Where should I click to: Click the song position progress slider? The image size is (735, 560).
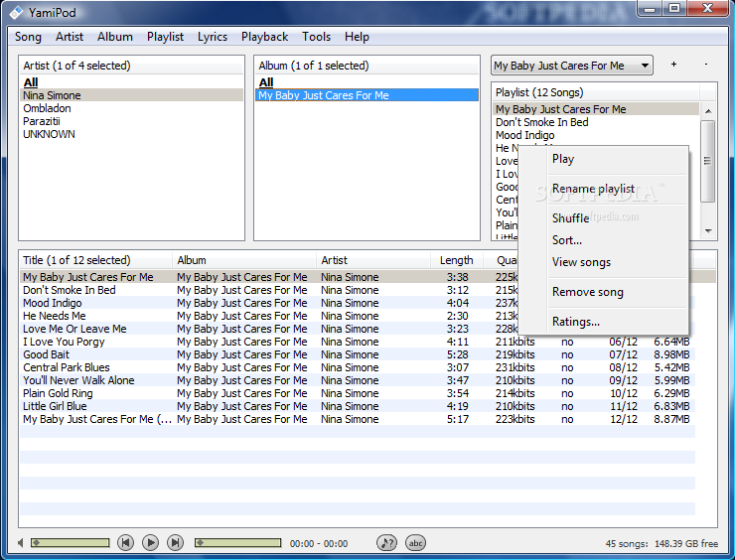237,543
